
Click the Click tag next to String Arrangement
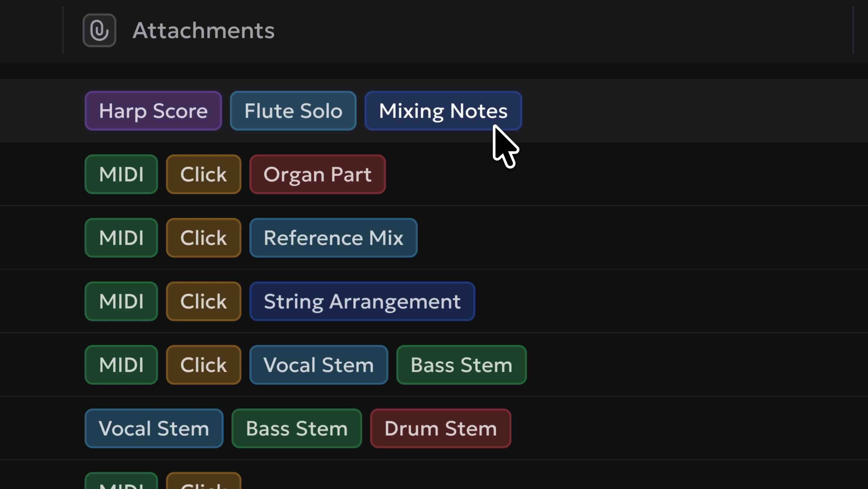pyautogui.click(x=203, y=301)
